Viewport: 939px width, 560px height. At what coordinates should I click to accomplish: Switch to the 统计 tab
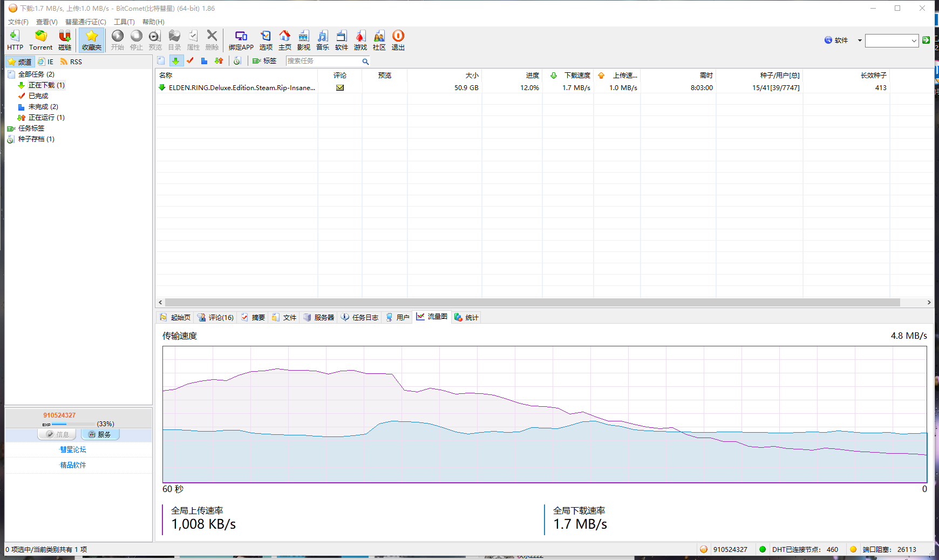(x=466, y=317)
